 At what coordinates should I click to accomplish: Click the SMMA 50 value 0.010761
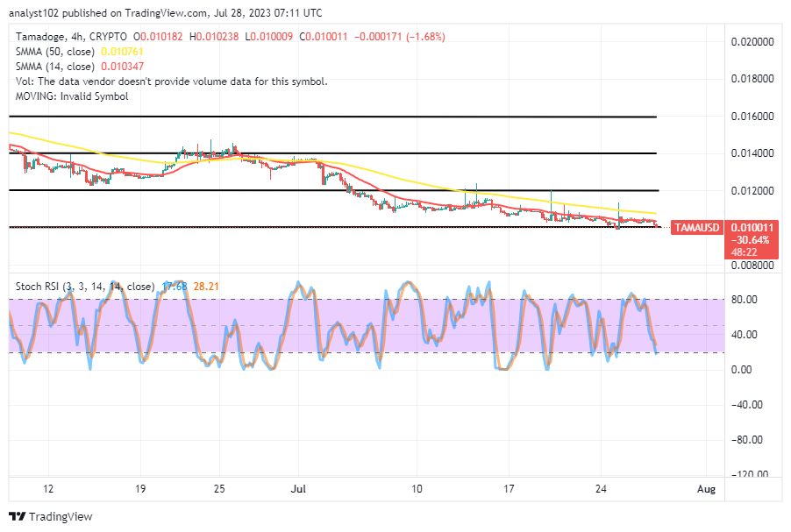122,52
